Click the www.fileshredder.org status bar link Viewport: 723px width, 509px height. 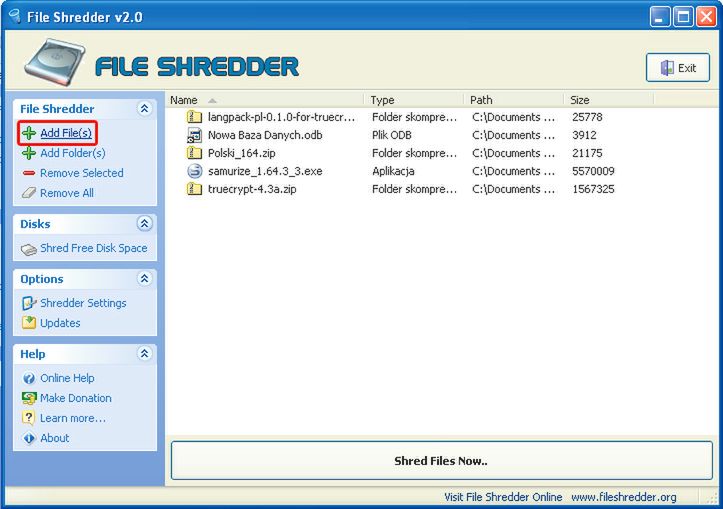(623, 497)
